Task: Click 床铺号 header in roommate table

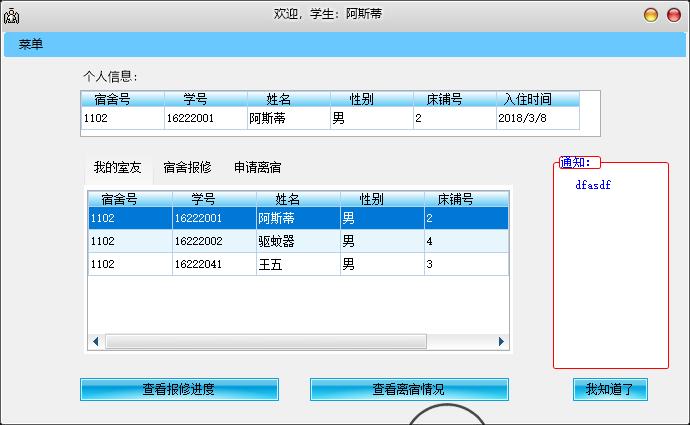Action: [466, 199]
